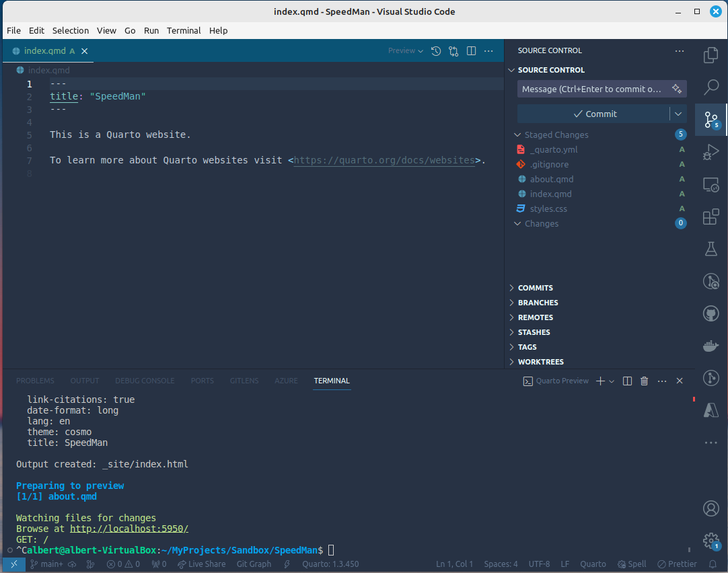Open the Extensions view icon
The image size is (728, 573).
point(711,216)
